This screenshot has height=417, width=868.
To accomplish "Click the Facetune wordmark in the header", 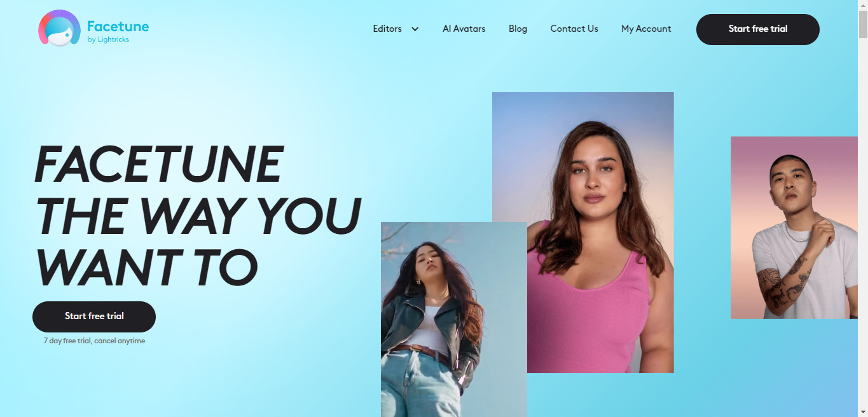I will [x=118, y=26].
